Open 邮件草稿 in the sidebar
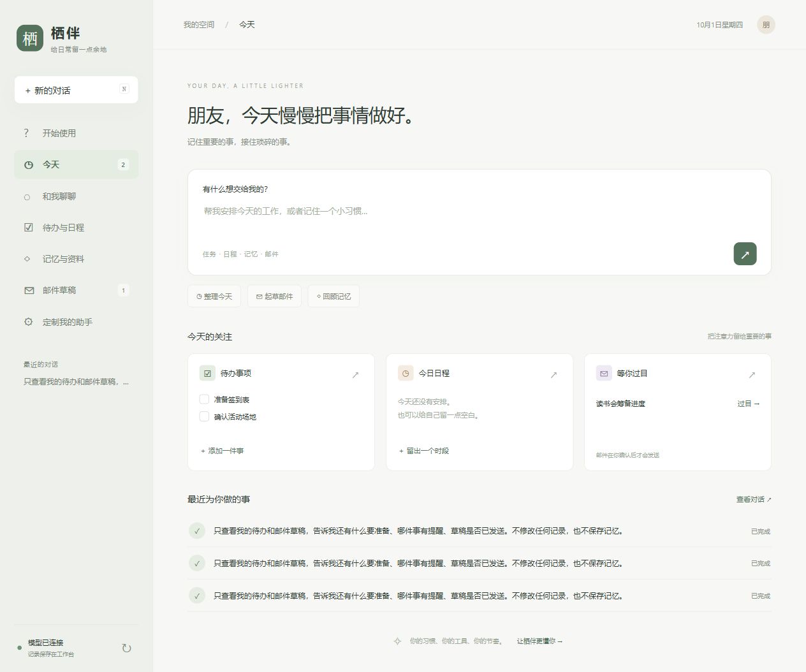The image size is (806, 672). coord(77,290)
